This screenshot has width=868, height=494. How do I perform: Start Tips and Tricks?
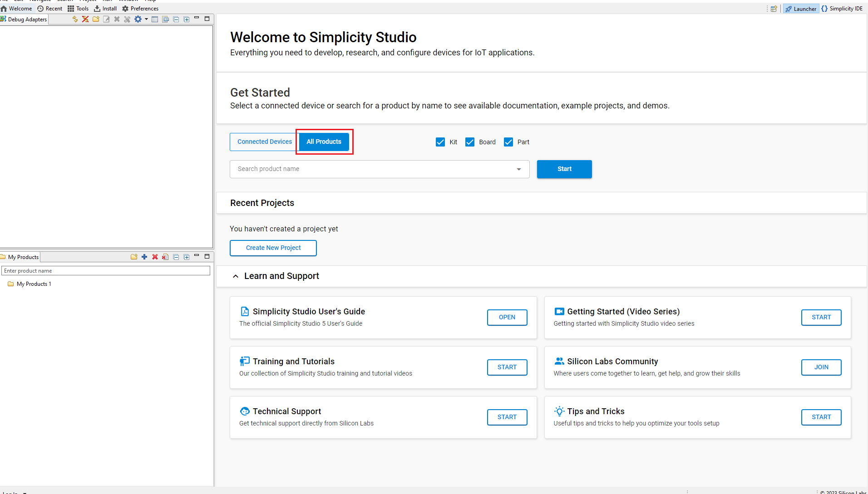point(821,417)
